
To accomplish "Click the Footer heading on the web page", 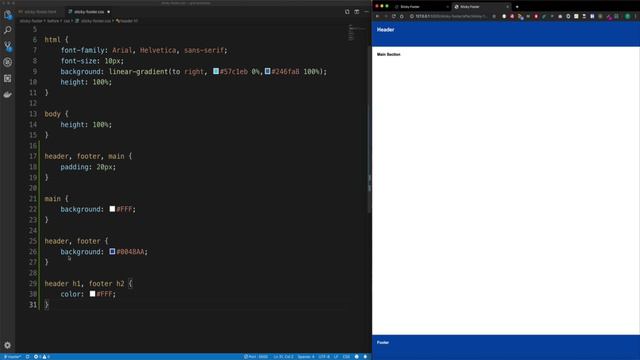I will tap(382, 342).
